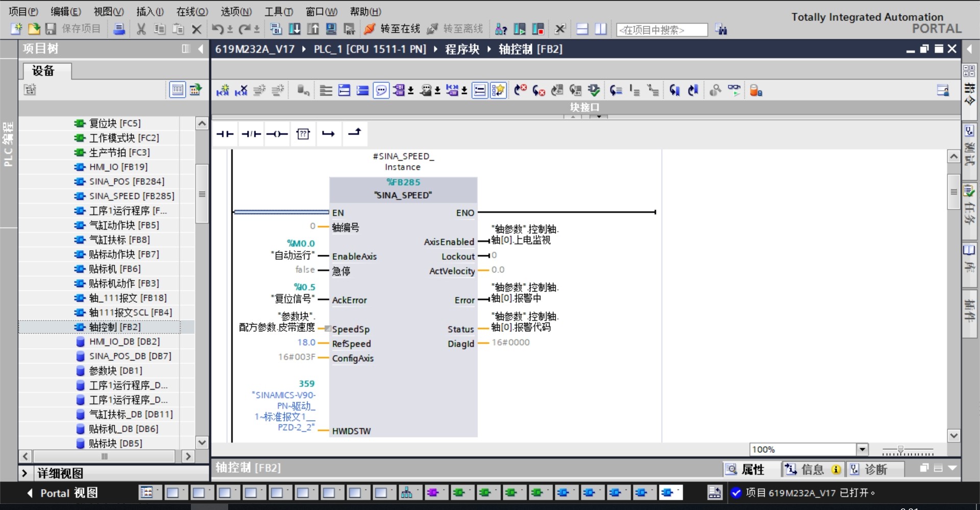Viewport: 980px width, 510px height.
Task: Open the 视图(V) menu
Action: pyautogui.click(x=109, y=11)
